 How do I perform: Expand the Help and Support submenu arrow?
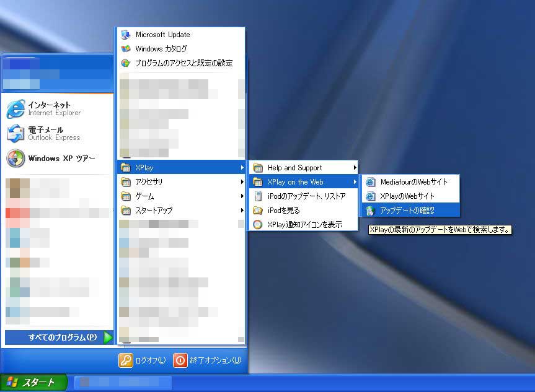point(355,168)
